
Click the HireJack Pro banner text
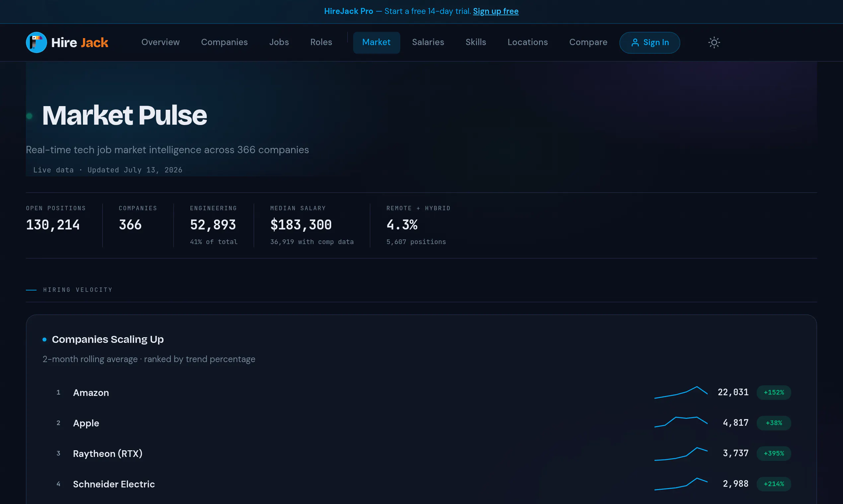tap(348, 11)
